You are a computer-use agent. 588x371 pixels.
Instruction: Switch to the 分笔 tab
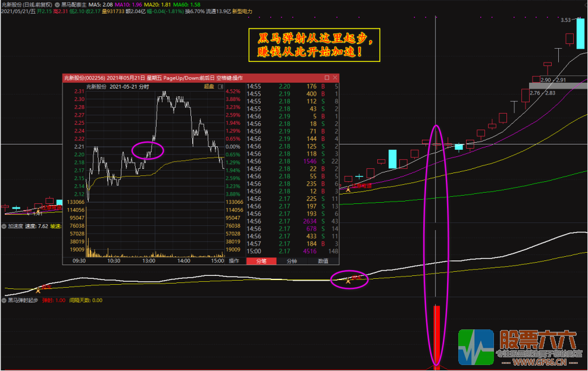point(261,261)
